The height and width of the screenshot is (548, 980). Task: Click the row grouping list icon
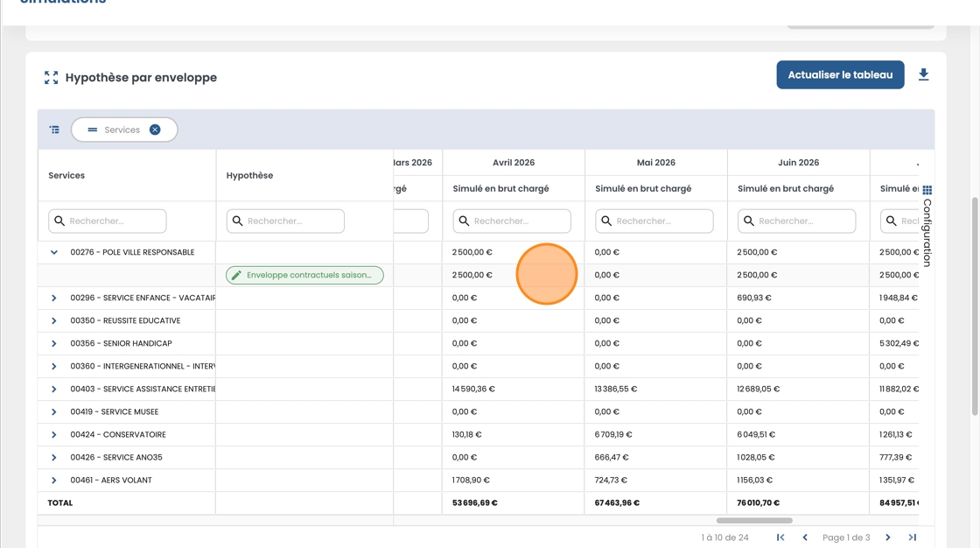pos(54,130)
